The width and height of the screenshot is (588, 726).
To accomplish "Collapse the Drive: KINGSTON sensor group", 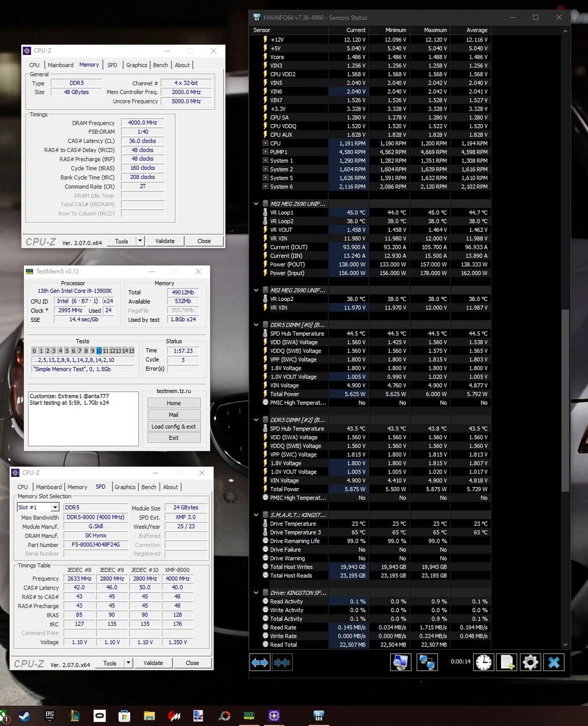I will click(x=256, y=593).
